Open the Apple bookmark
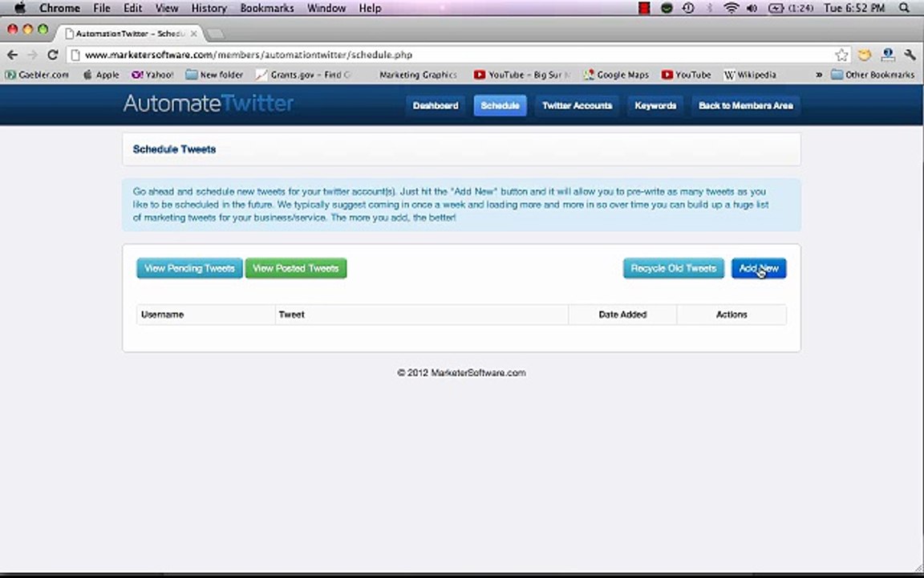 (101, 75)
